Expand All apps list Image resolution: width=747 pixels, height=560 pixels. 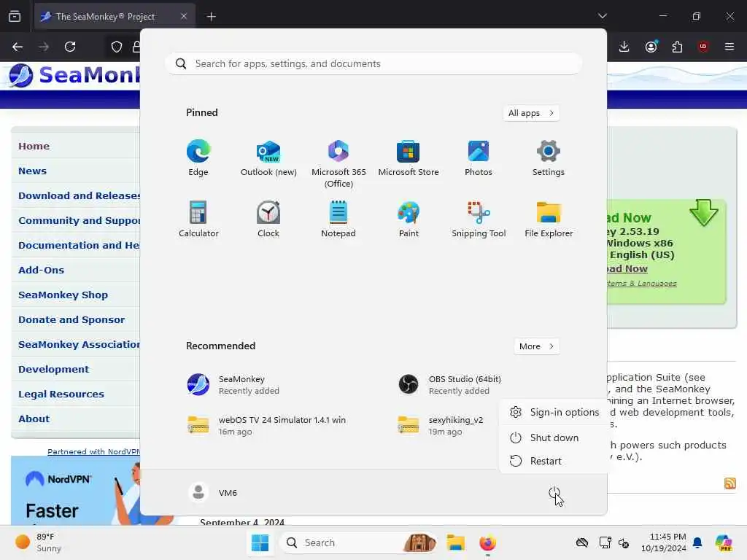(x=531, y=113)
